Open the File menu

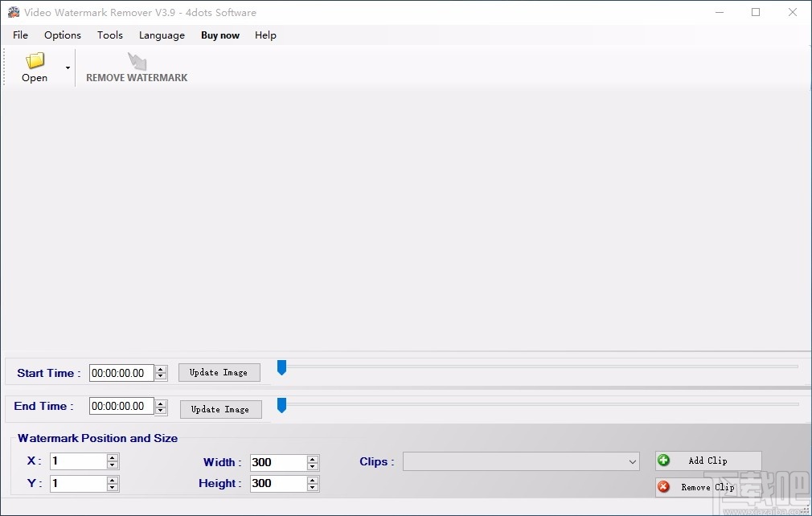pyautogui.click(x=21, y=35)
